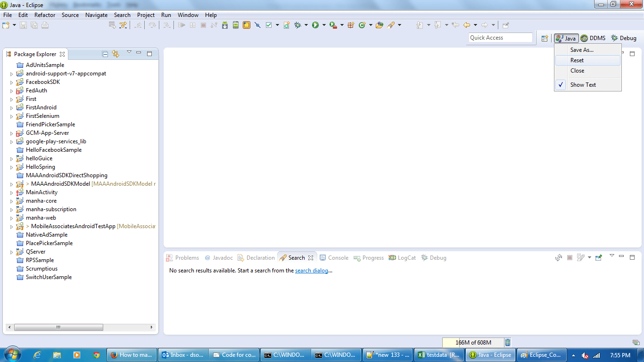Open the Android Virtual Device Manager

[235, 25]
